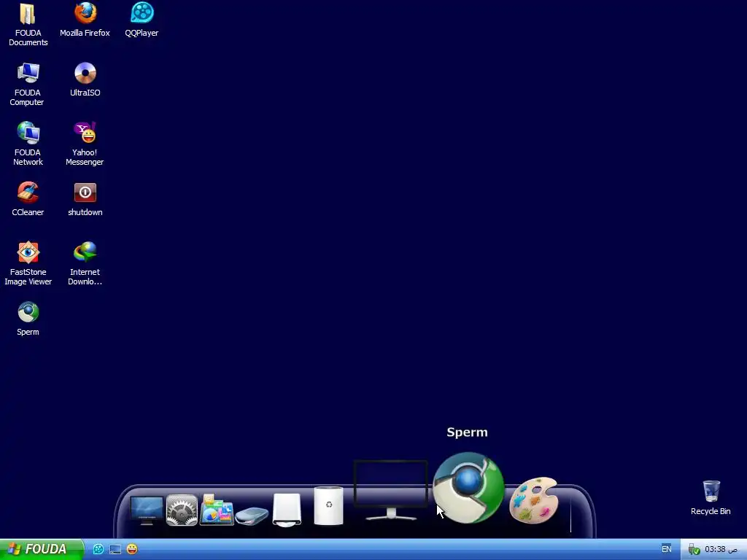
Task: Click the flat scanner drive icon in the dock
Action: pyautogui.click(x=252, y=516)
